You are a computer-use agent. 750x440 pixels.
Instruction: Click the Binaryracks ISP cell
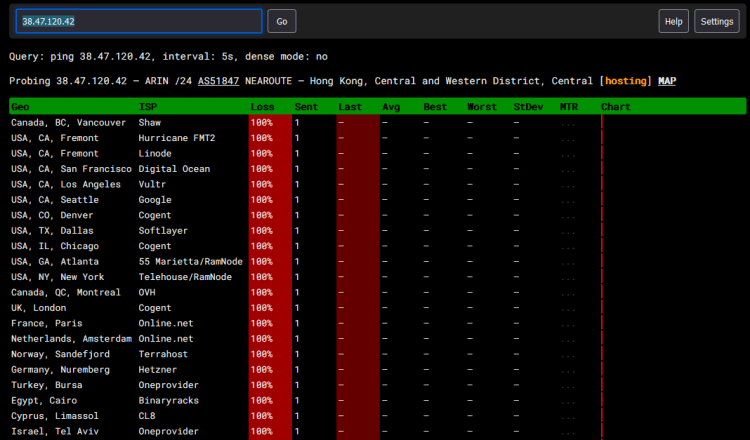tap(168, 400)
